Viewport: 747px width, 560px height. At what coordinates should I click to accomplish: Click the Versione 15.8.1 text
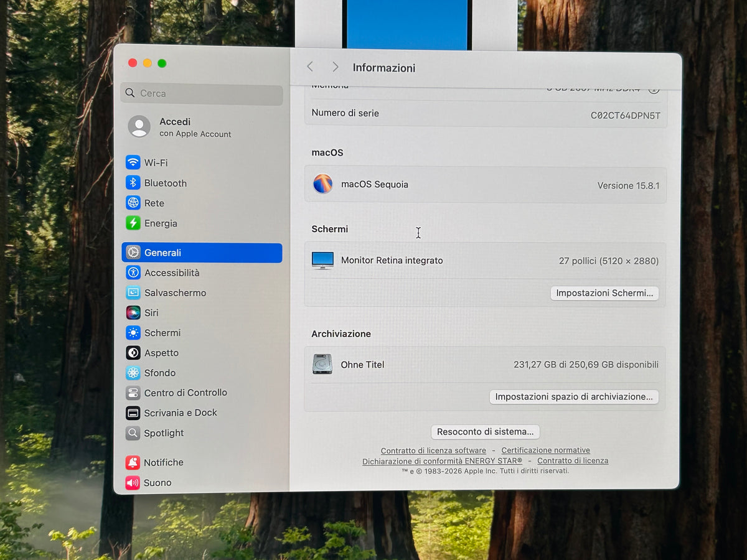pyautogui.click(x=628, y=185)
